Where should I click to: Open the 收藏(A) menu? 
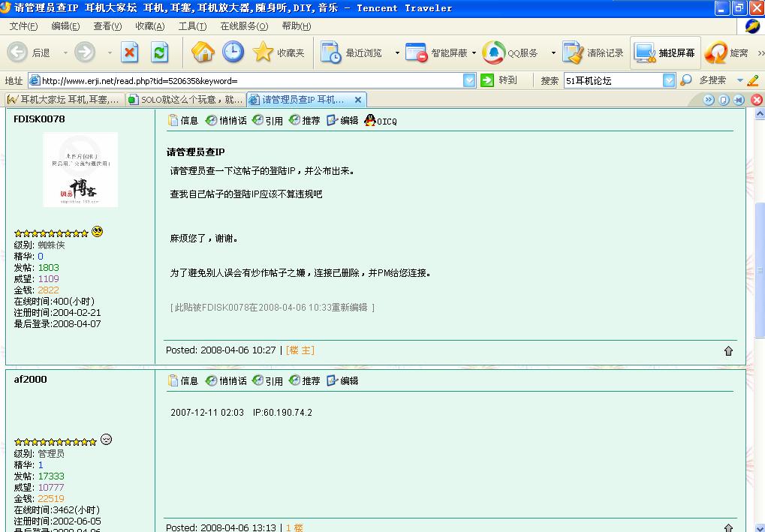tap(150, 26)
